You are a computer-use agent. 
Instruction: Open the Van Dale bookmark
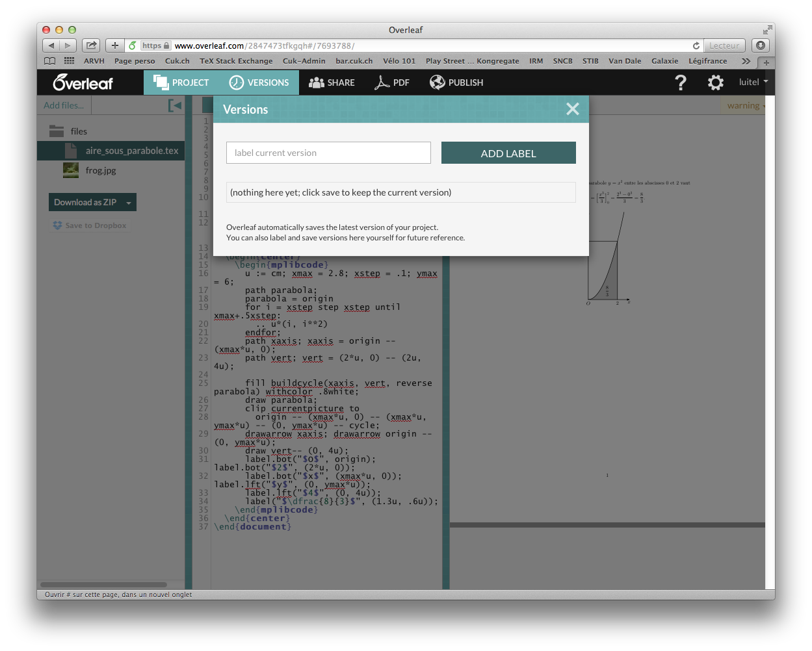point(625,61)
